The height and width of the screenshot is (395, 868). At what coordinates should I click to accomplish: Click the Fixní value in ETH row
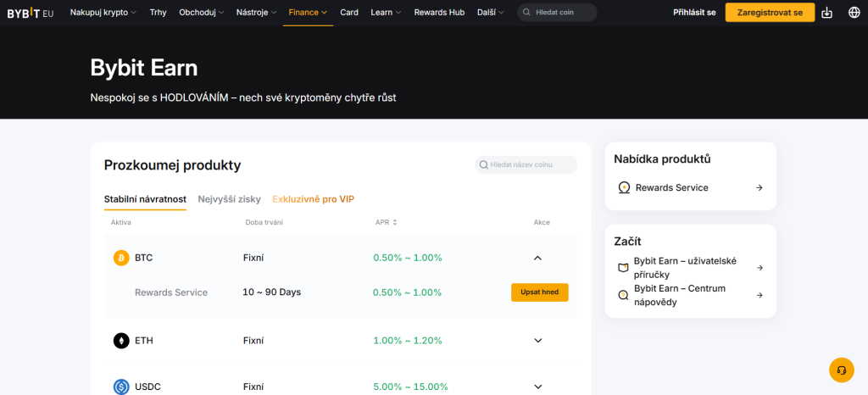click(253, 340)
